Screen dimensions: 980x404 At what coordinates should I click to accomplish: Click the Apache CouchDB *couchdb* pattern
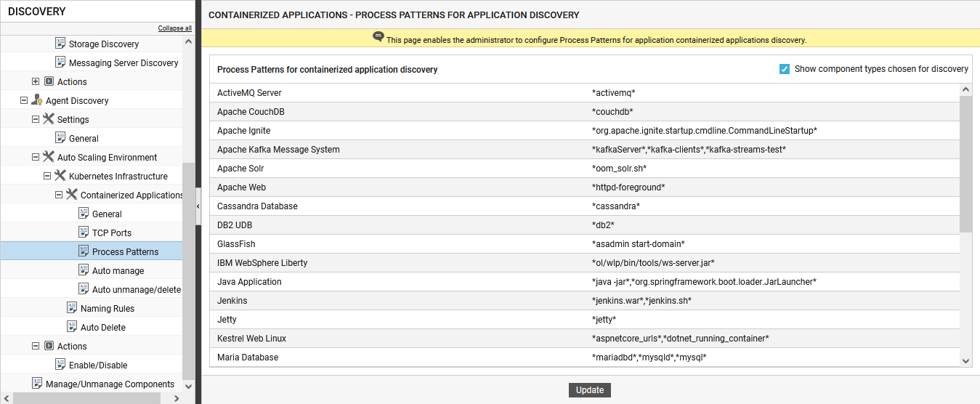612,112
